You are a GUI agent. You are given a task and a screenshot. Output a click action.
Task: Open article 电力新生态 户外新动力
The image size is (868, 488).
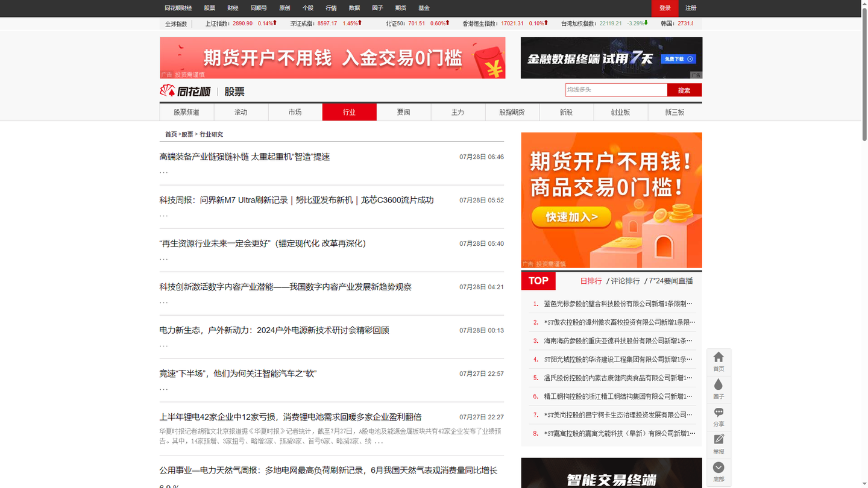[x=274, y=330]
